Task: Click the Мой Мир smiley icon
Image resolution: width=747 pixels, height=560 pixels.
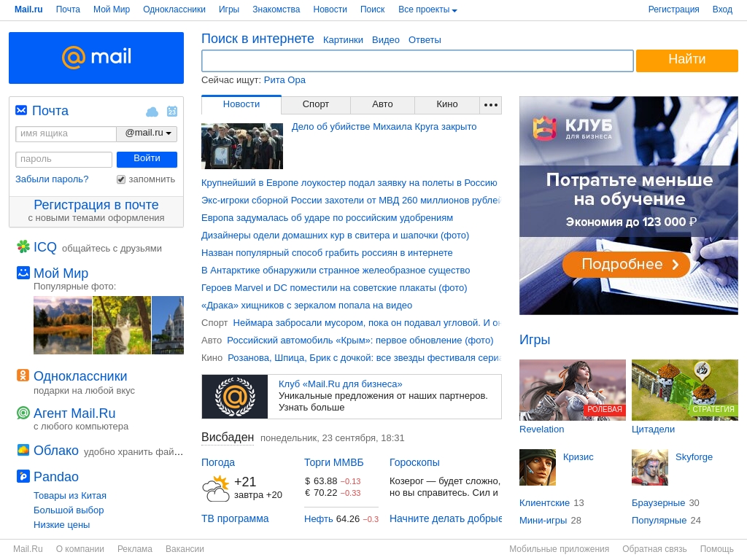Action: pos(23,273)
